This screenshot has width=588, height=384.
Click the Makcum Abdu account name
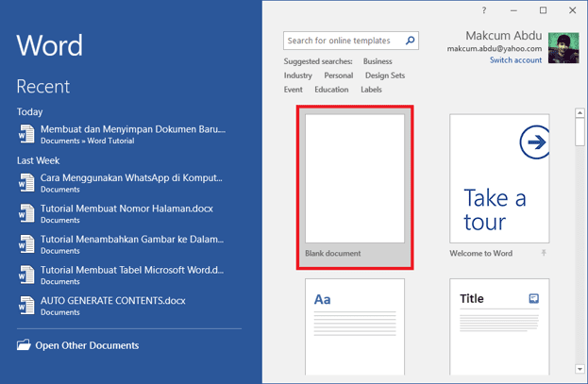pyautogui.click(x=504, y=36)
